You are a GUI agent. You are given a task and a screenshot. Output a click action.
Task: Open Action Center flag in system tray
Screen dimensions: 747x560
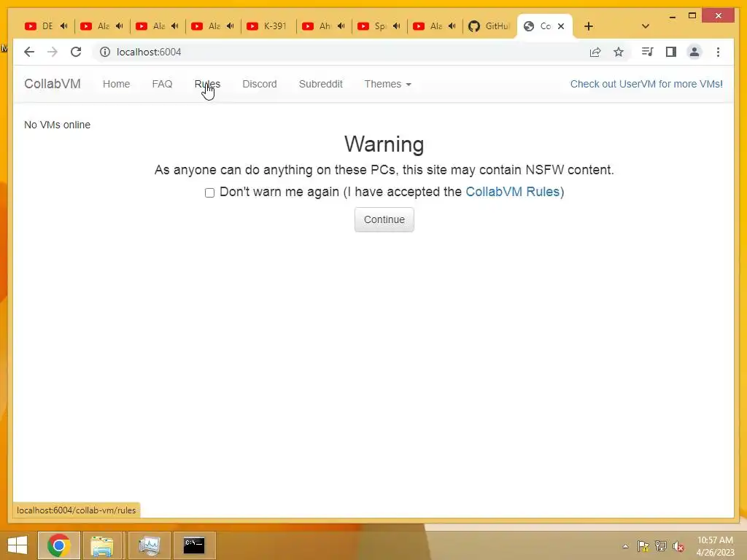click(x=643, y=546)
